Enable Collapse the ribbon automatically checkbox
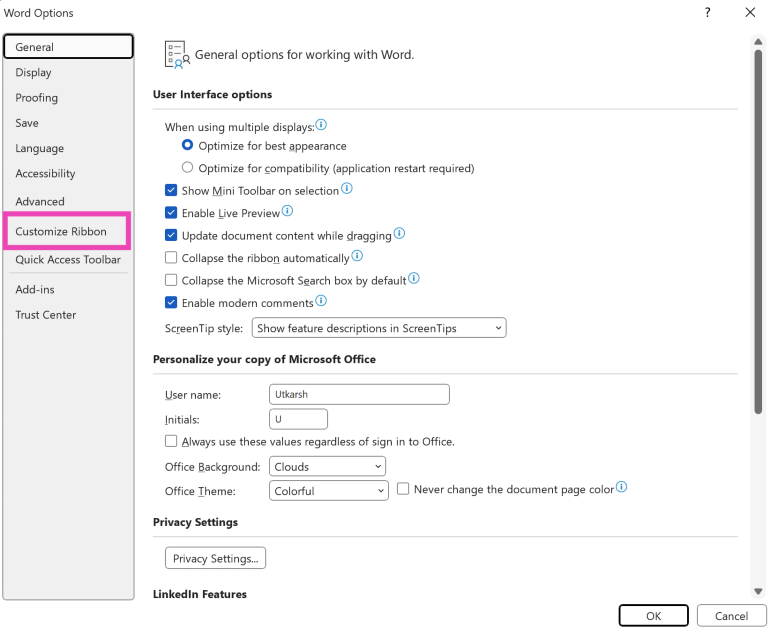The width and height of the screenshot is (768, 628). tap(171, 258)
